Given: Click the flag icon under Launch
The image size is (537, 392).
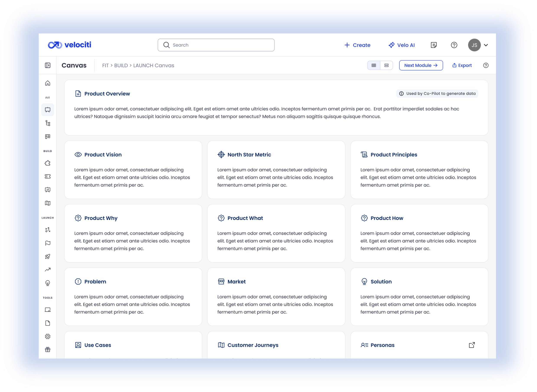Looking at the screenshot, I should tap(48, 243).
